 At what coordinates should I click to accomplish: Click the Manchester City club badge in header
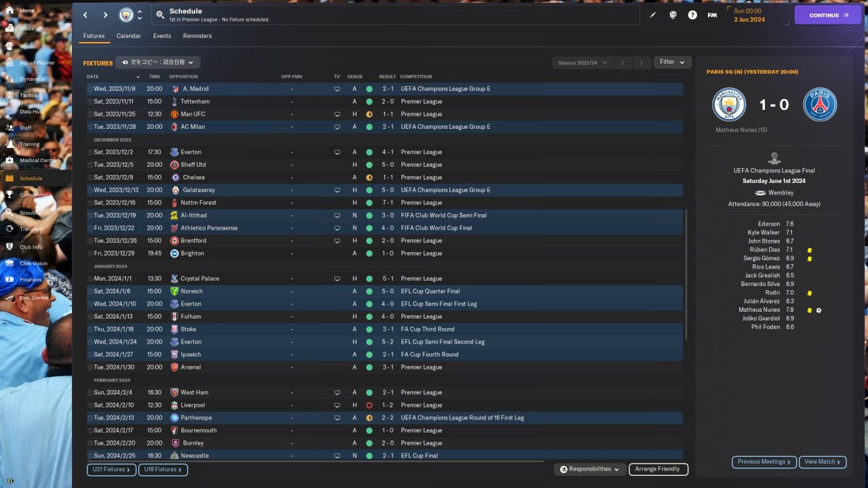click(126, 14)
